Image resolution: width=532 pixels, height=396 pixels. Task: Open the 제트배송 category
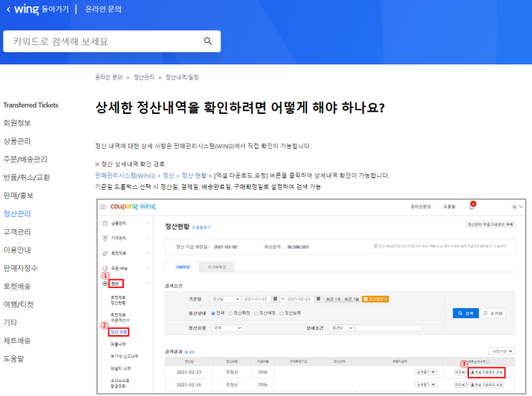coord(17,341)
